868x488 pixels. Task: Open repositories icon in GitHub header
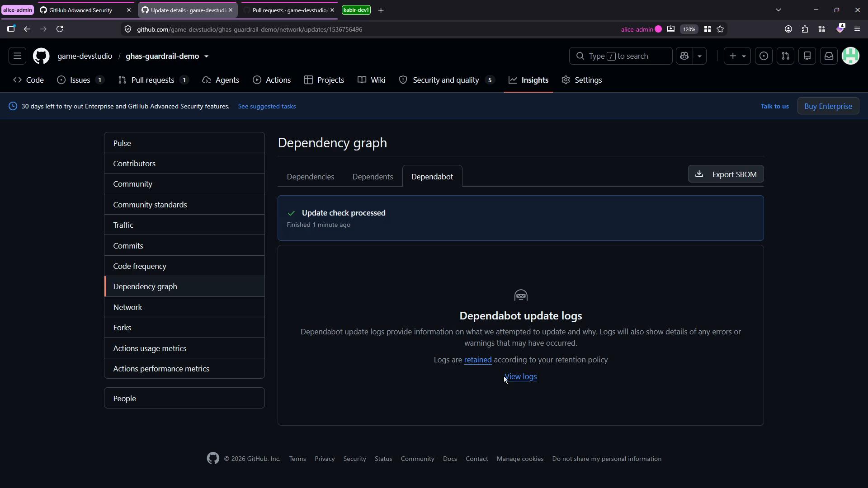click(807, 56)
